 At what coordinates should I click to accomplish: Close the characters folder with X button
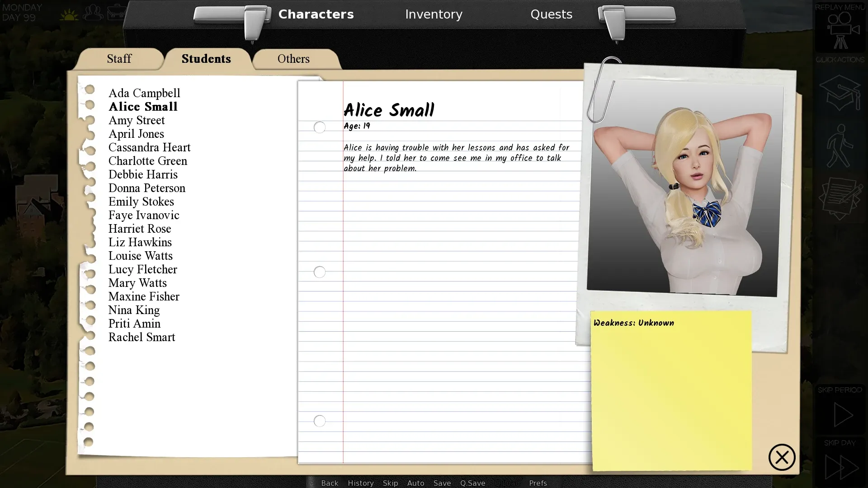[x=782, y=457]
